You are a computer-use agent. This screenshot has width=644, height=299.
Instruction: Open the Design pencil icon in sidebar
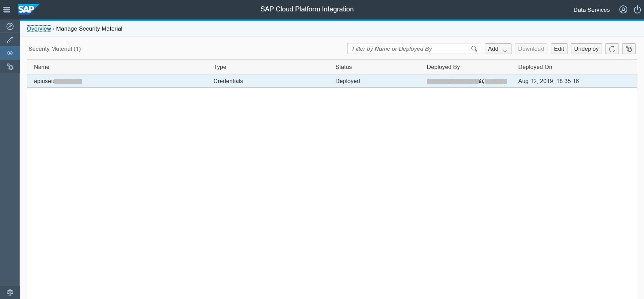click(10, 40)
